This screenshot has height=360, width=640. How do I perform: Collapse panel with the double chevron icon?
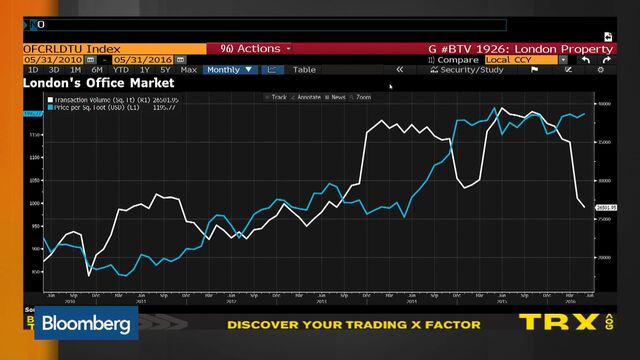click(x=400, y=70)
